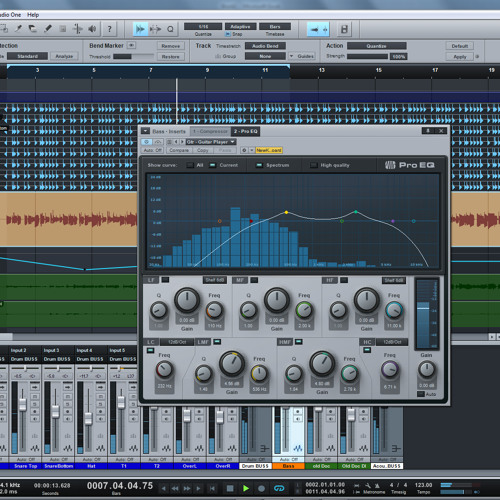Click Auto: Off automation mode button

click(153, 150)
